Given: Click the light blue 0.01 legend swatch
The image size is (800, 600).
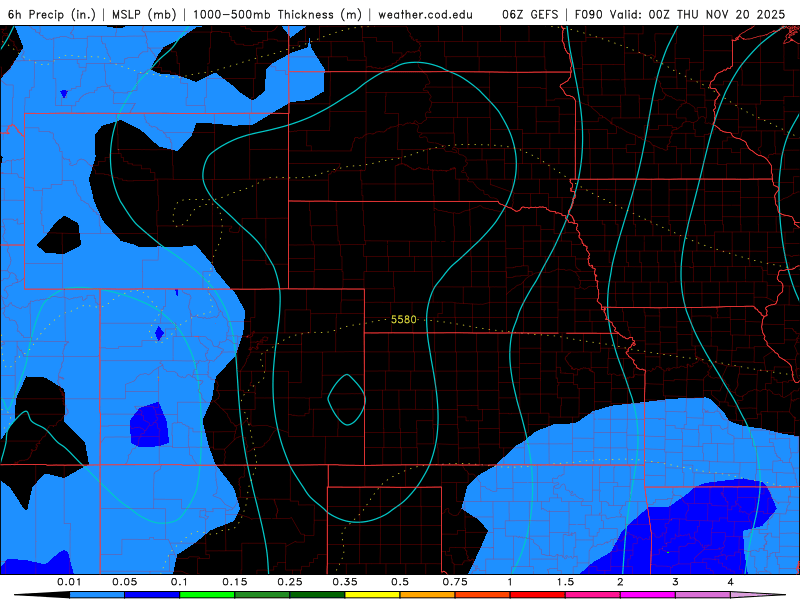Looking at the screenshot, I should tap(97, 595).
